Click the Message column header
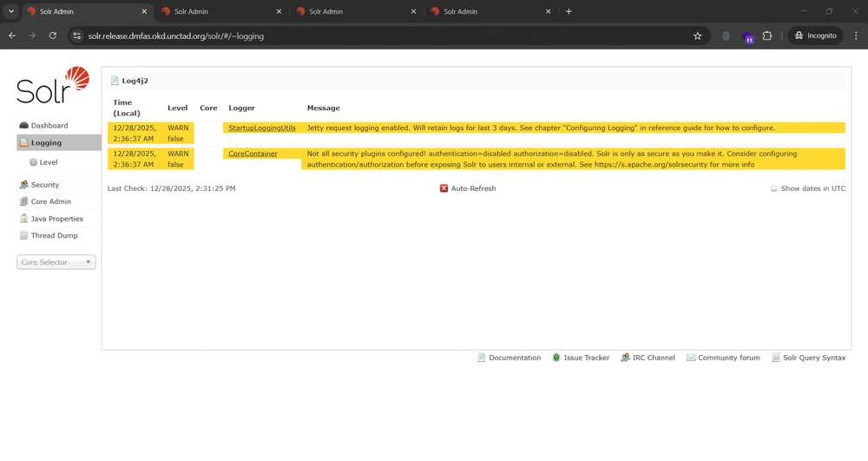The height and width of the screenshot is (461, 868). click(323, 108)
